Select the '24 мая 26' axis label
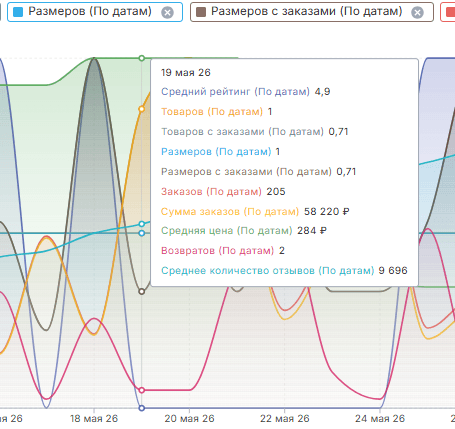This screenshot has height=429, width=455. point(380,419)
